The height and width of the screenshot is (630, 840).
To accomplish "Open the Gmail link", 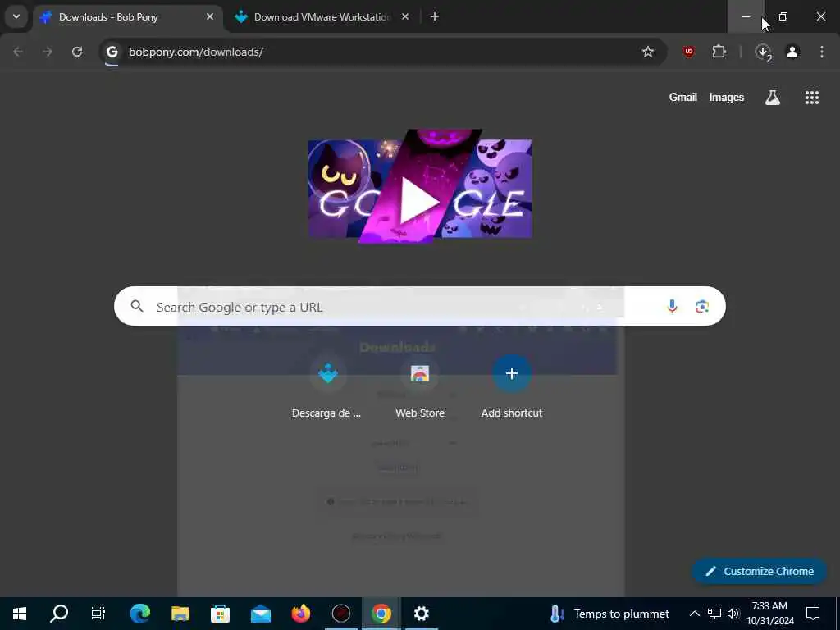I will pos(683,97).
